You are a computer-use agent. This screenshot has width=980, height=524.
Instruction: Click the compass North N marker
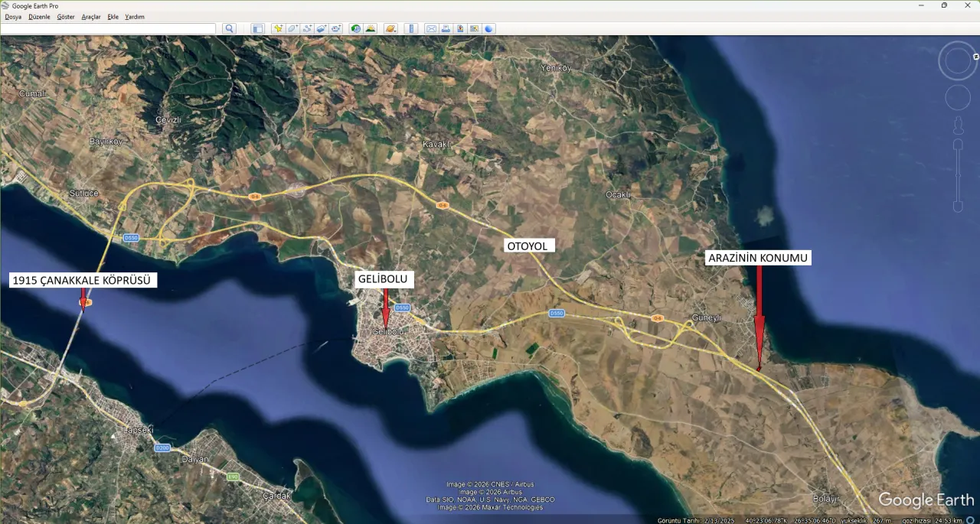pyautogui.click(x=976, y=57)
